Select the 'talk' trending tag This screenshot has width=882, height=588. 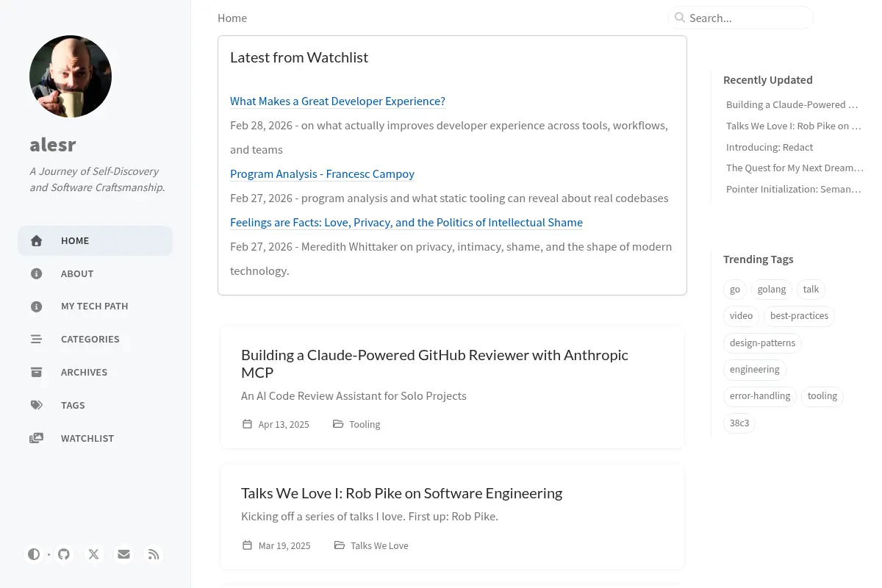pyautogui.click(x=811, y=290)
